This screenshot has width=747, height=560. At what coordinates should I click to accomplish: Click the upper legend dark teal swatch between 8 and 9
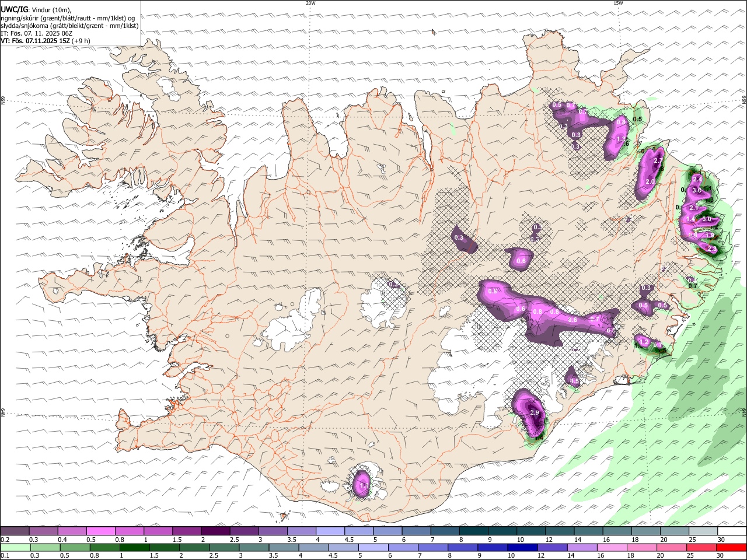[x=474, y=531]
